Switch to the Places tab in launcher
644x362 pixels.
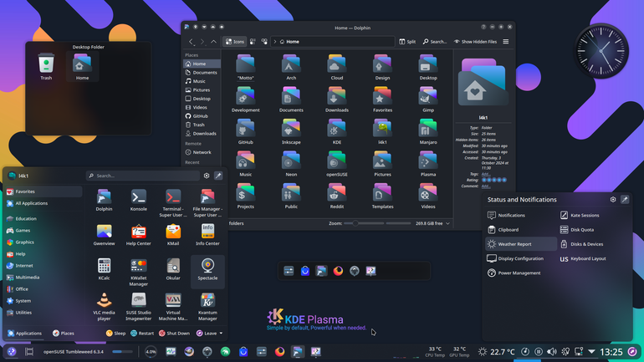[x=64, y=334]
